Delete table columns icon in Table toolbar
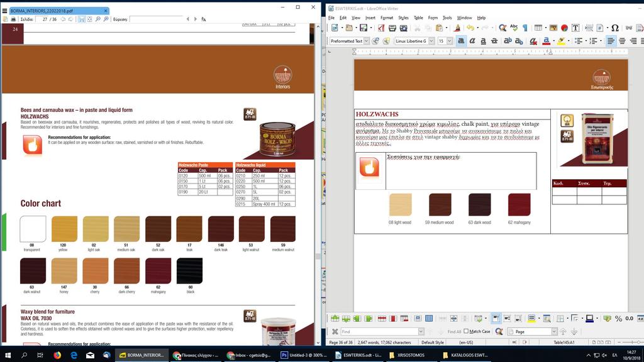 click(393, 319)
